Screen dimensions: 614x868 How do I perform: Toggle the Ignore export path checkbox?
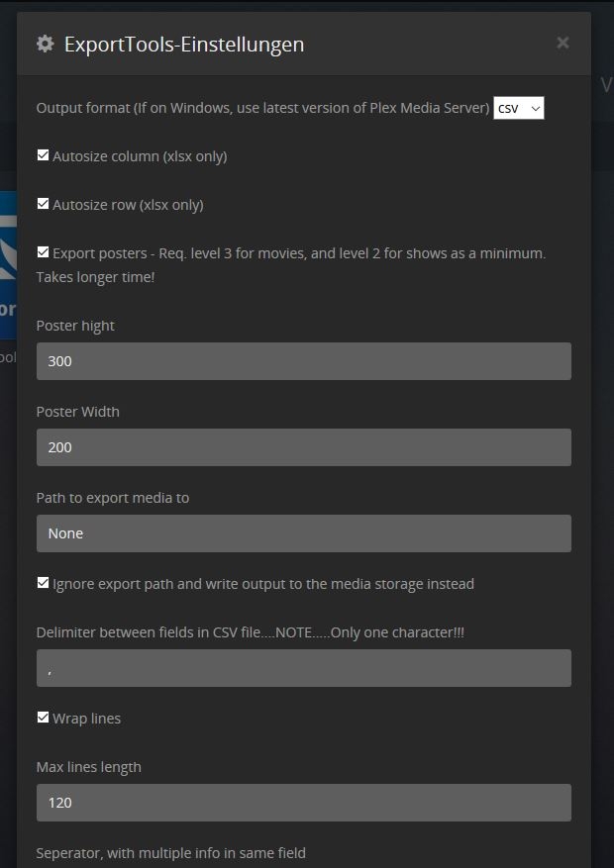pos(43,583)
